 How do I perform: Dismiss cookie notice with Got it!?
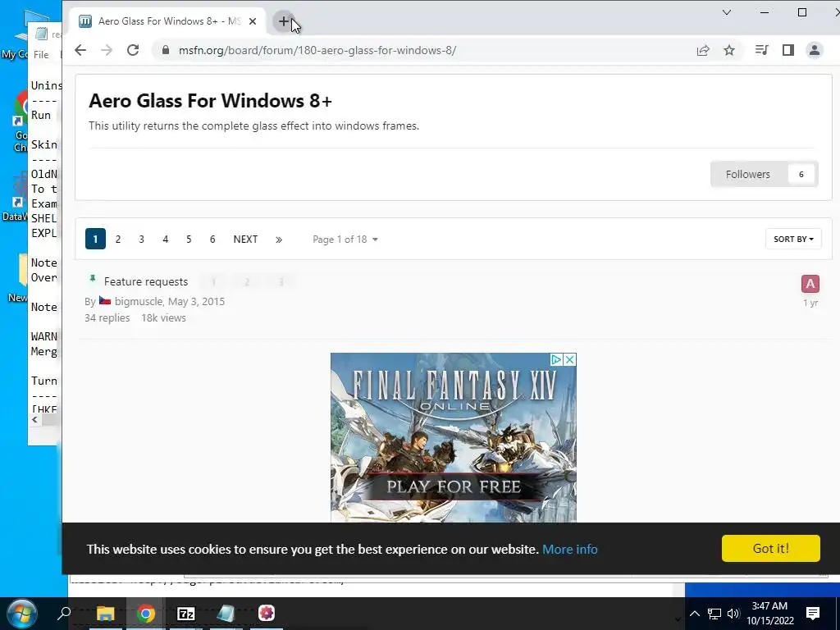pos(770,548)
